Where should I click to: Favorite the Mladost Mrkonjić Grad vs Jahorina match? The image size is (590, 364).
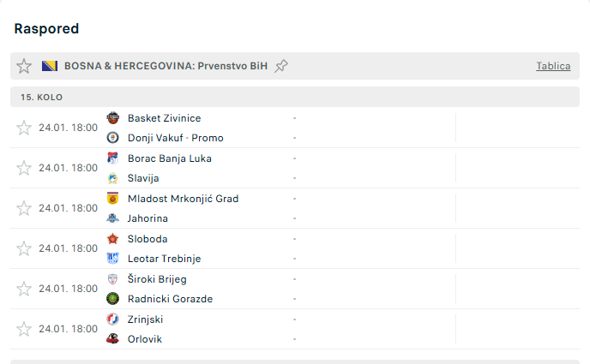coord(24,208)
